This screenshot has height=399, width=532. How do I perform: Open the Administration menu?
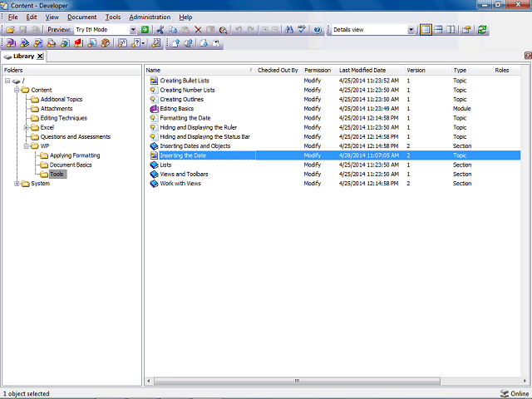tap(150, 17)
